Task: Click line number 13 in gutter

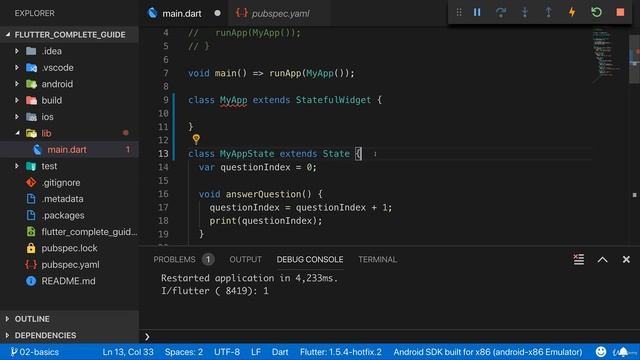Action: click(x=163, y=153)
